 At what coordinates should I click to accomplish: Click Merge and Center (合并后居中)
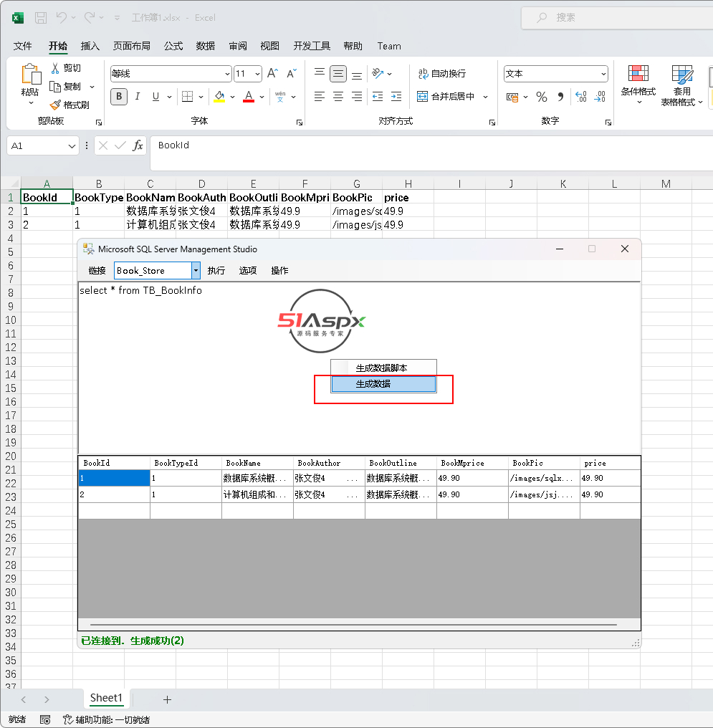point(446,97)
